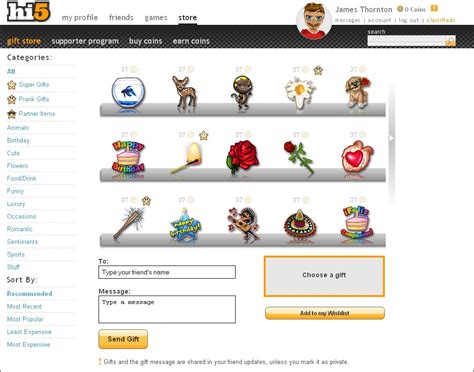This screenshot has height=372, width=474.
Task: Show next page of gifts arrow
Action: pos(392,138)
